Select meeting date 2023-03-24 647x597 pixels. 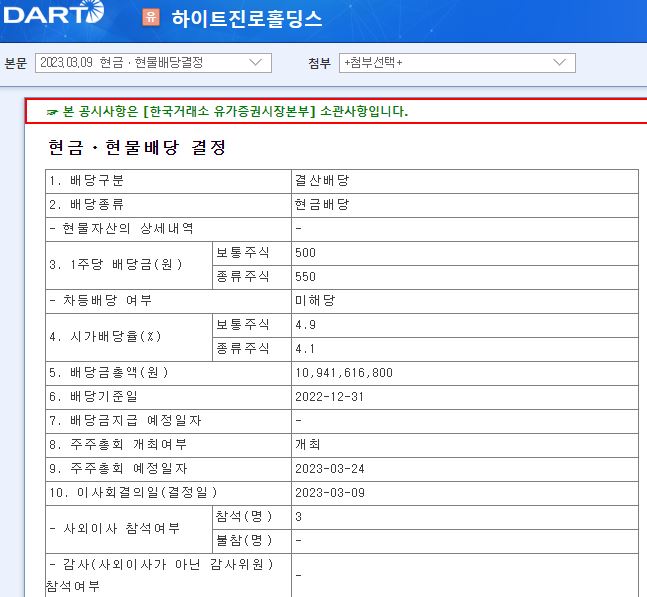tap(330, 469)
